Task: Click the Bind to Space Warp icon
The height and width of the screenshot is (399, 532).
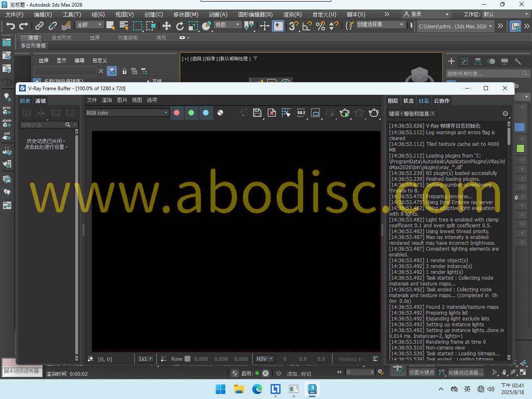Action: coord(66,26)
